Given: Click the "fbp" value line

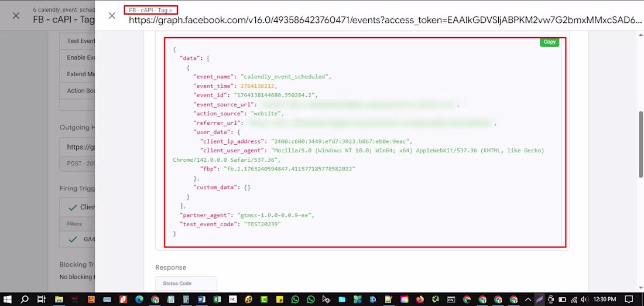Looking at the screenshot, I should coord(278,169).
